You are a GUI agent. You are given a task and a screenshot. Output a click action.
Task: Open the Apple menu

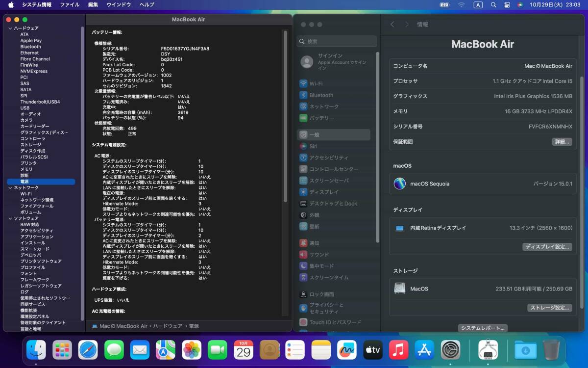tap(11, 4)
